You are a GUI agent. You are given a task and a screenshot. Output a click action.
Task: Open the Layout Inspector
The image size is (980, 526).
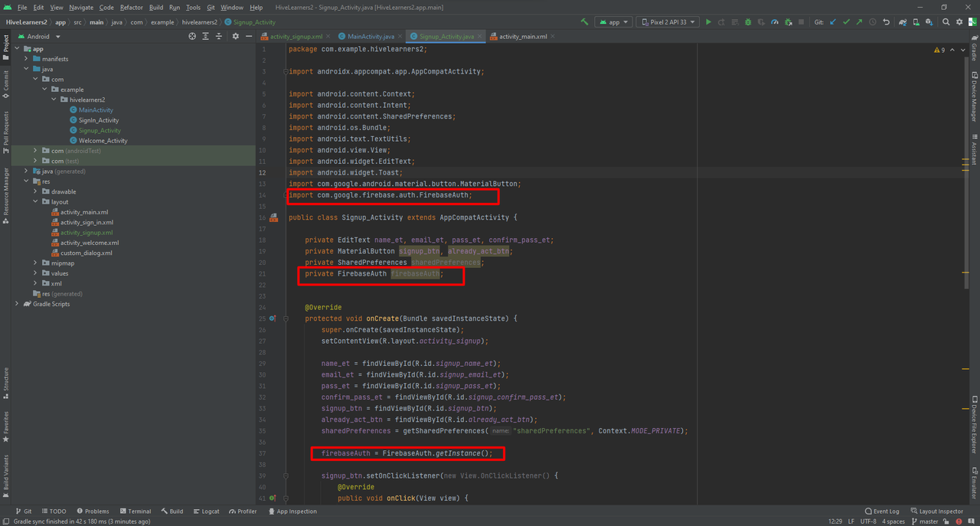937,511
